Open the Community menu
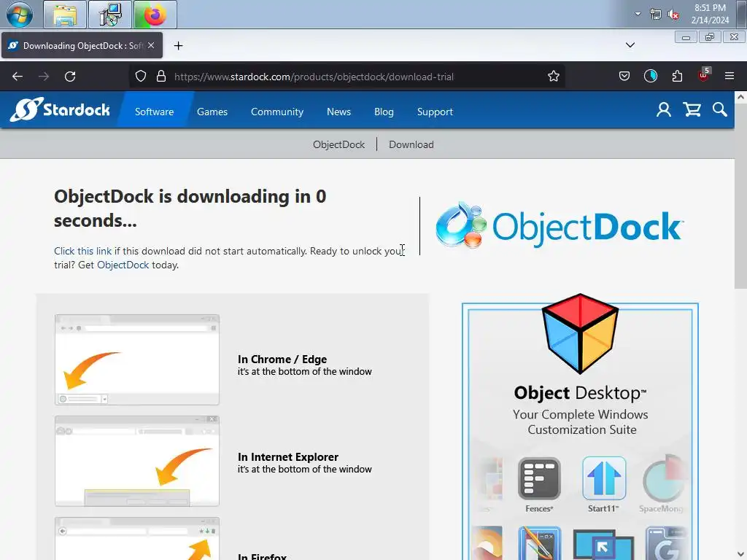Viewport: 747px width, 560px height. click(x=276, y=112)
